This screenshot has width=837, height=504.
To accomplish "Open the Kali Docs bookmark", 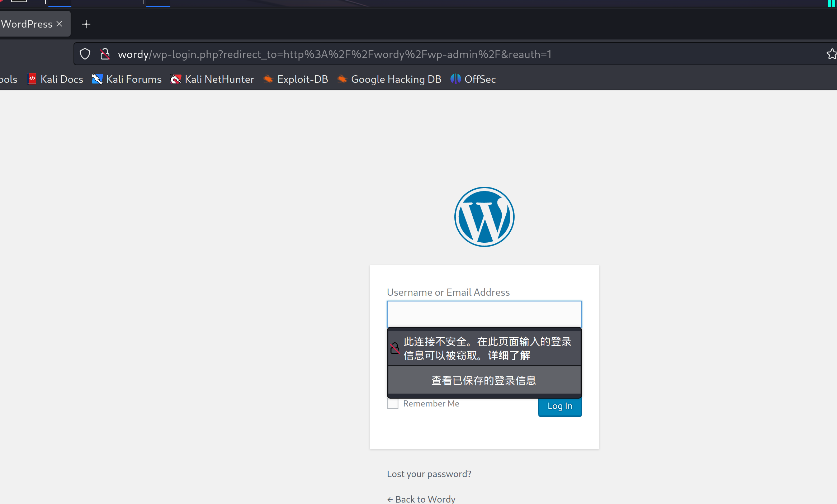I will coord(56,79).
